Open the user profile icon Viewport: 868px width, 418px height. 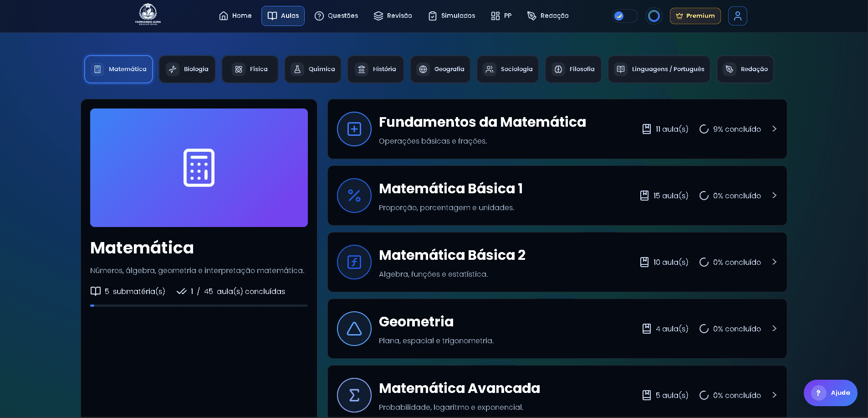738,15
